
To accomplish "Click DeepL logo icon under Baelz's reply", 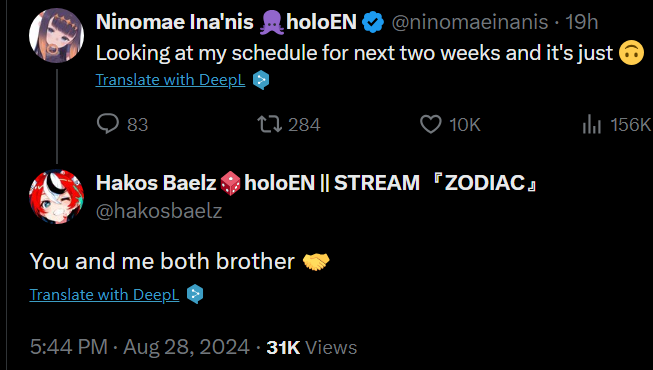I will coord(195,294).
